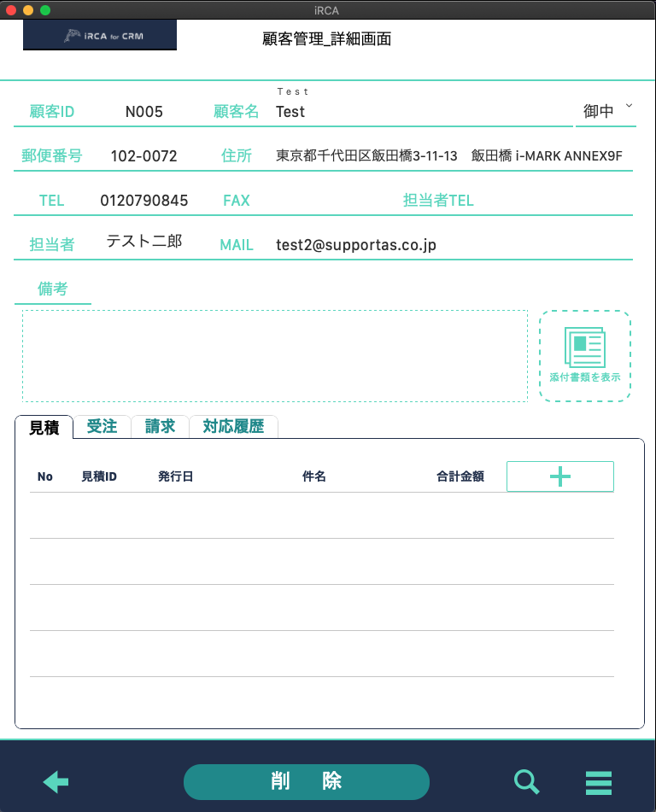656x812 pixels.
Task: Select the 見積 tab
Action: click(44, 428)
